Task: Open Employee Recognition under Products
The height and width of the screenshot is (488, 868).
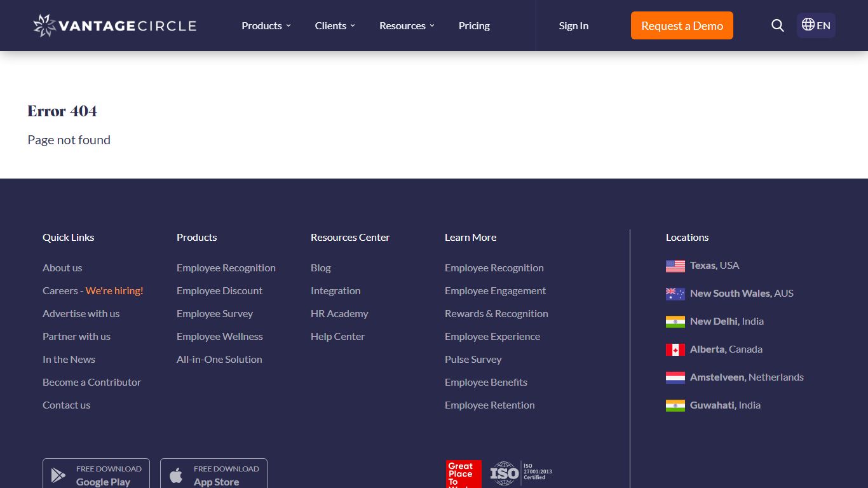Action: tap(226, 268)
